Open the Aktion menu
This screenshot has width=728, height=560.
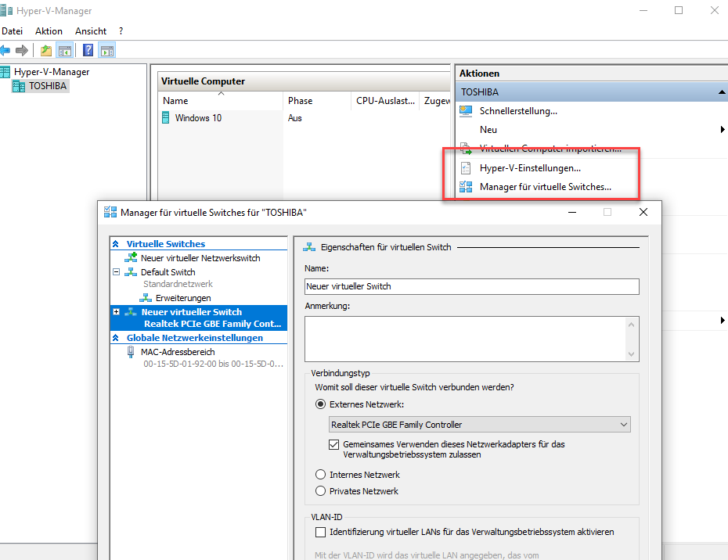pyautogui.click(x=49, y=31)
